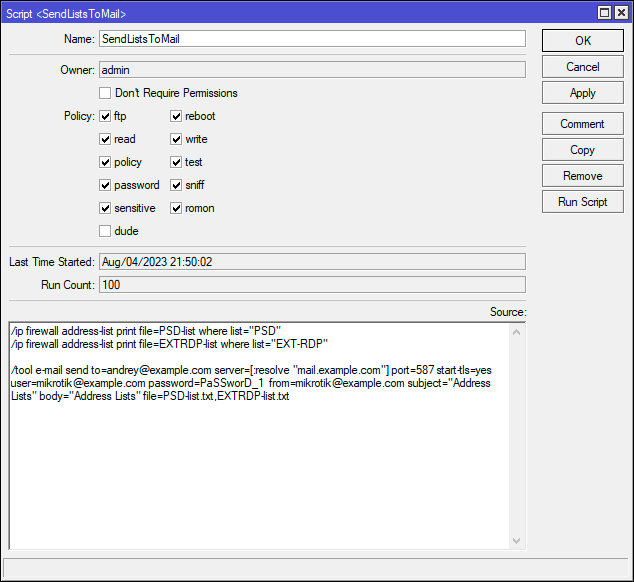Remove the SendListsToMail script
This screenshot has width=634, height=582.
(582, 176)
